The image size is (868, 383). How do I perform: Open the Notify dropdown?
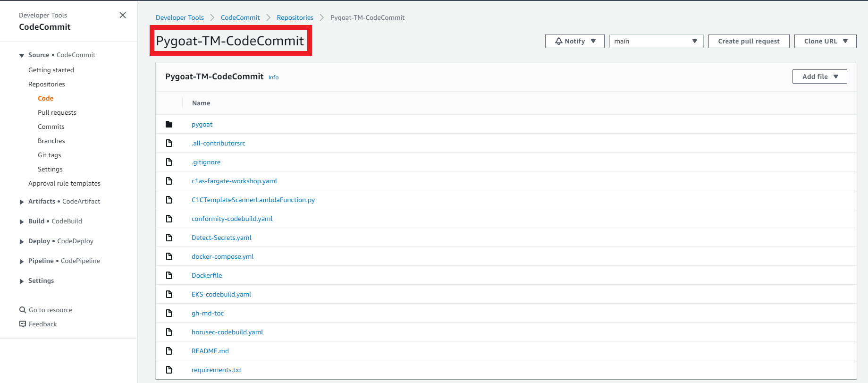point(574,41)
